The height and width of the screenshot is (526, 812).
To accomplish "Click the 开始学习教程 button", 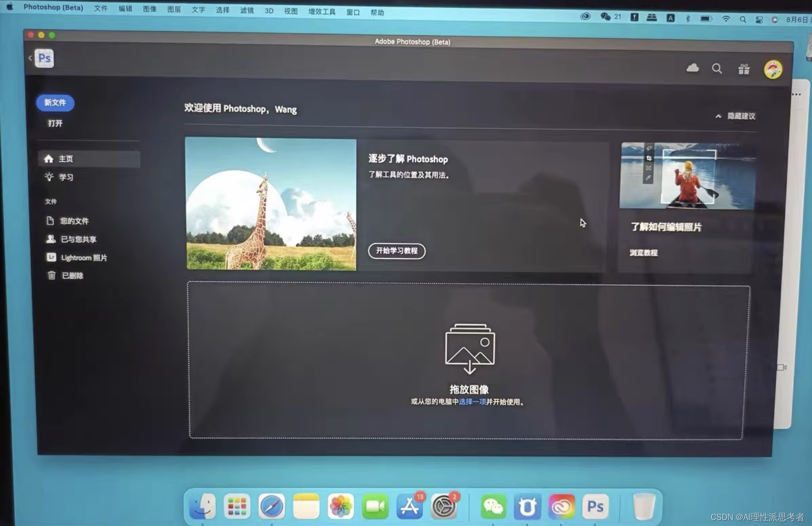I will [x=397, y=251].
